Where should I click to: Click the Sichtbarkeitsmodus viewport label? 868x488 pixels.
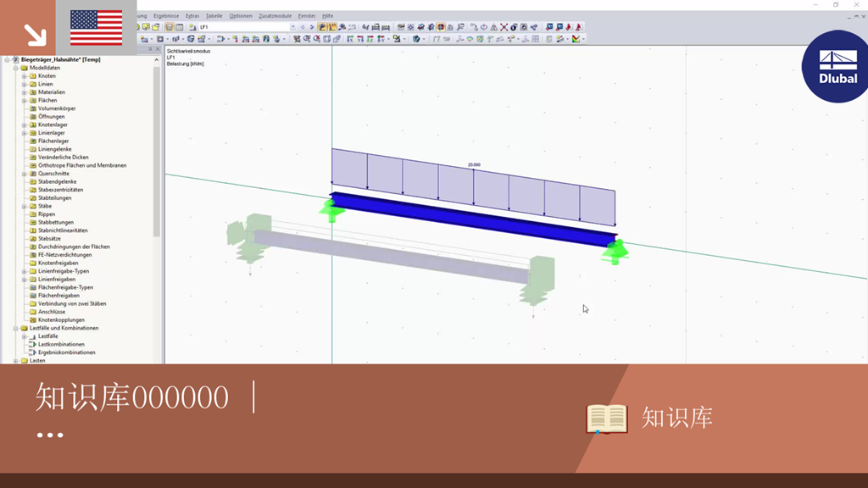pyautogui.click(x=188, y=52)
